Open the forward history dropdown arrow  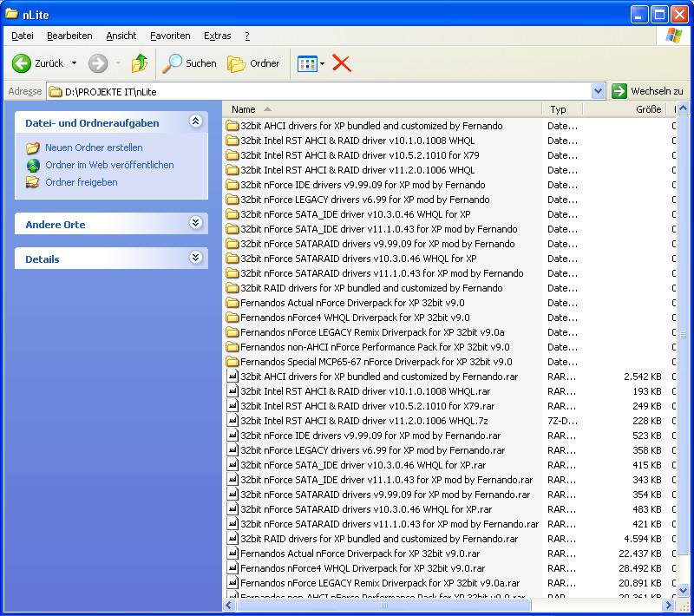pos(118,63)
